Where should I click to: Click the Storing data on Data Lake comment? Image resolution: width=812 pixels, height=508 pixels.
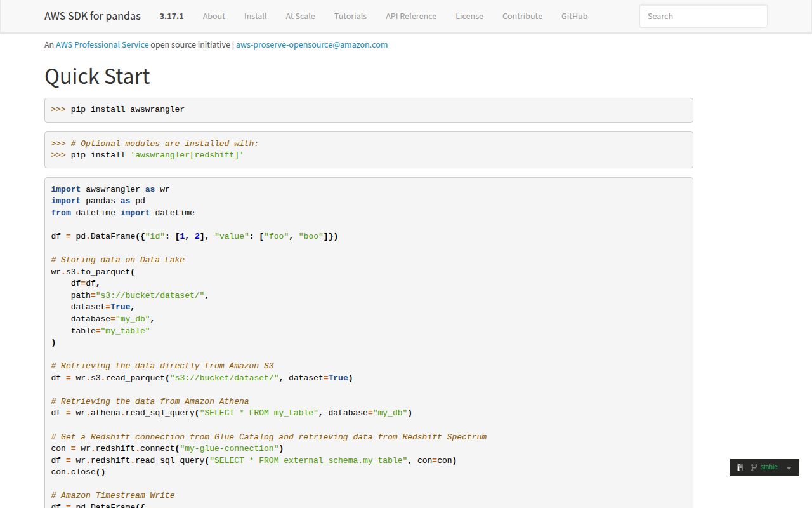pos(118,260)
